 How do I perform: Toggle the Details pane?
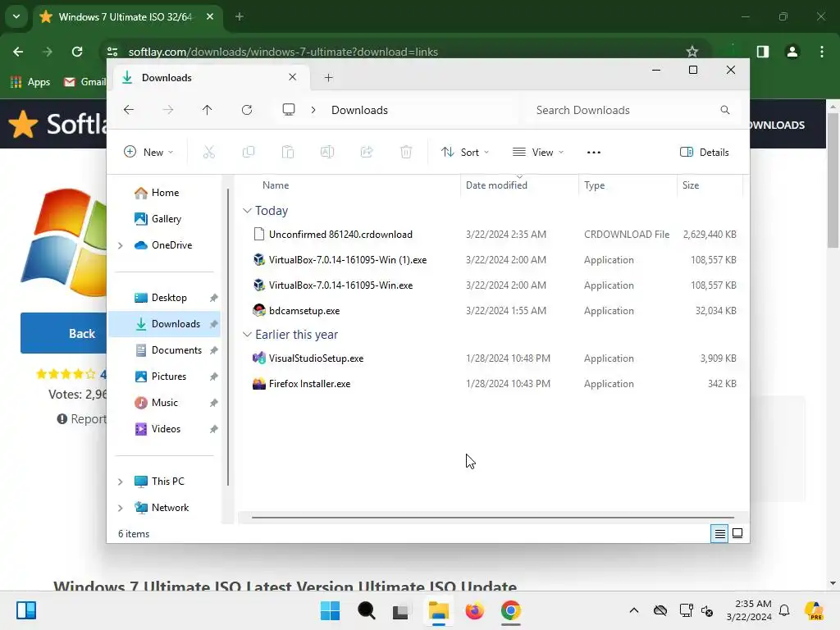705,152
